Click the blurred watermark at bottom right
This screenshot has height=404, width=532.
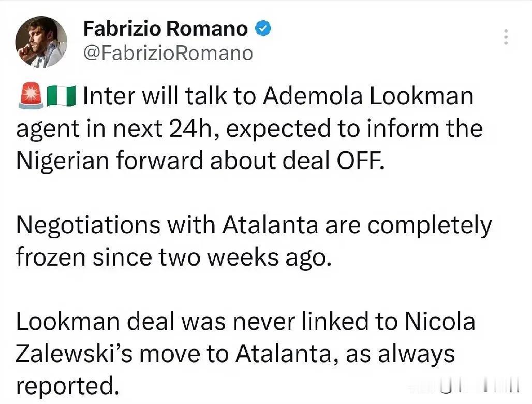(465, 386)
